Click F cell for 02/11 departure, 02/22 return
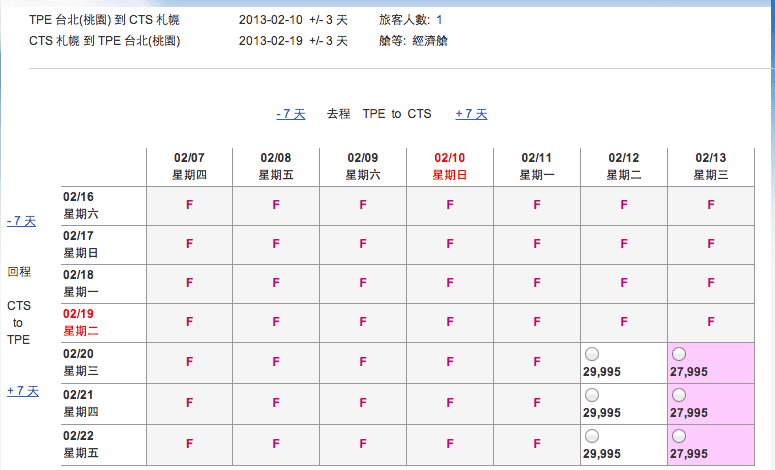The width and height of the screenshot is (775, 470). pos(537,444)
